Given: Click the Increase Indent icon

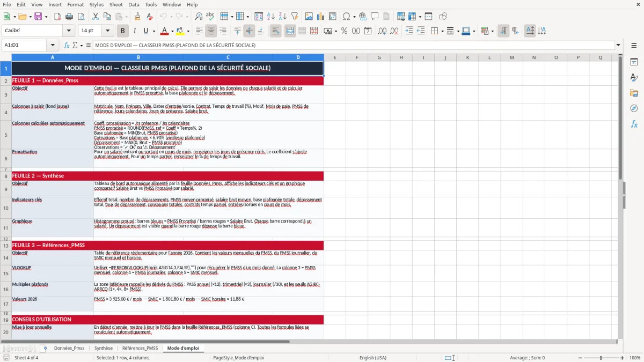Looking at the screenshot, I should point(409,31).
